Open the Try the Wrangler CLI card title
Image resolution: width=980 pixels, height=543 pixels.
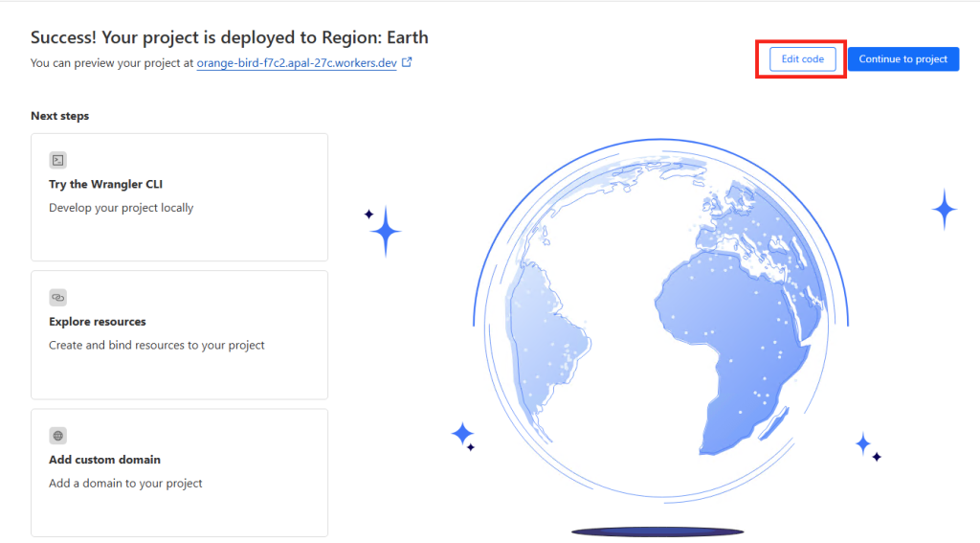[105, 185]
